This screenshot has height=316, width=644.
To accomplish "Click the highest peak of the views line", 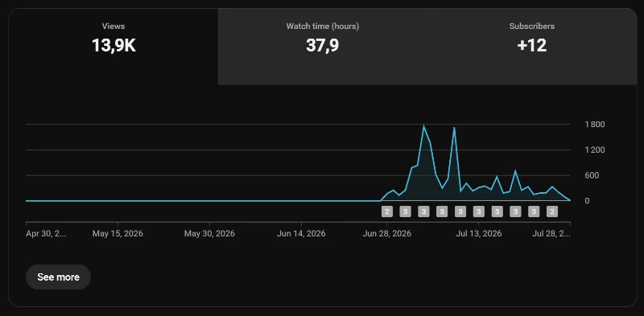I will click(423, 125).
